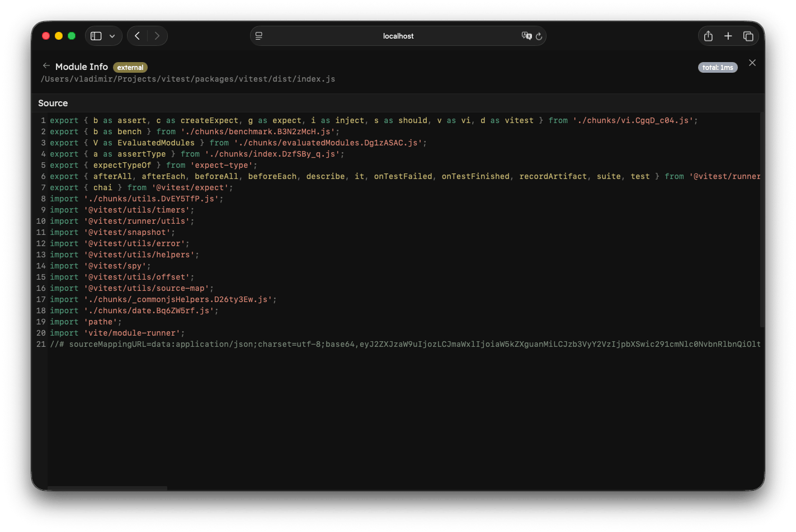Share the current page
This screenshot has width=796, height=532.
[708, 35]
